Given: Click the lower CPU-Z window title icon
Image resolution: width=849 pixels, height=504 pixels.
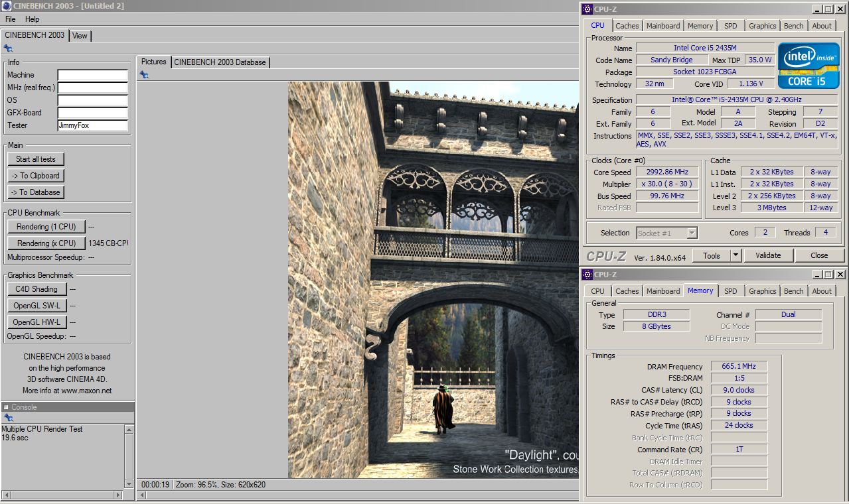Looking at the screenshot, I should (587, 274).
